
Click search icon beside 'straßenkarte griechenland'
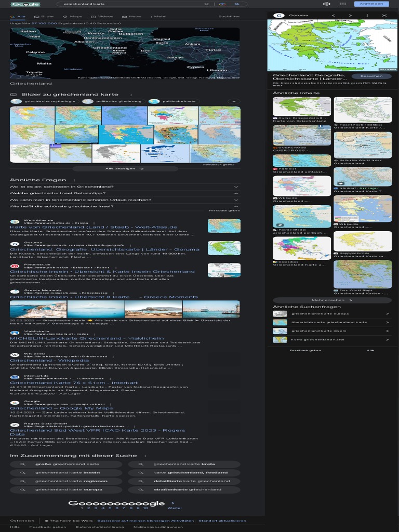[141, 489]
